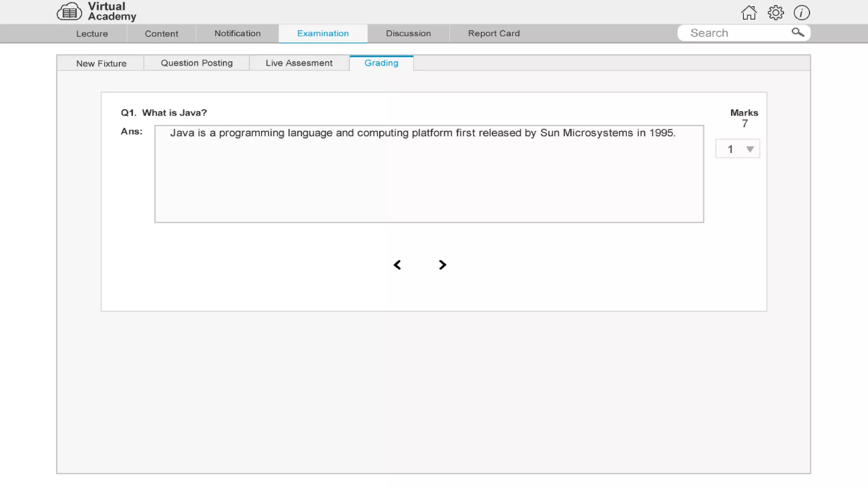868x488 pixels.
Task: Switch to New Fixture sub-tab
Action: pyautogui.click(x=101, y=63)
